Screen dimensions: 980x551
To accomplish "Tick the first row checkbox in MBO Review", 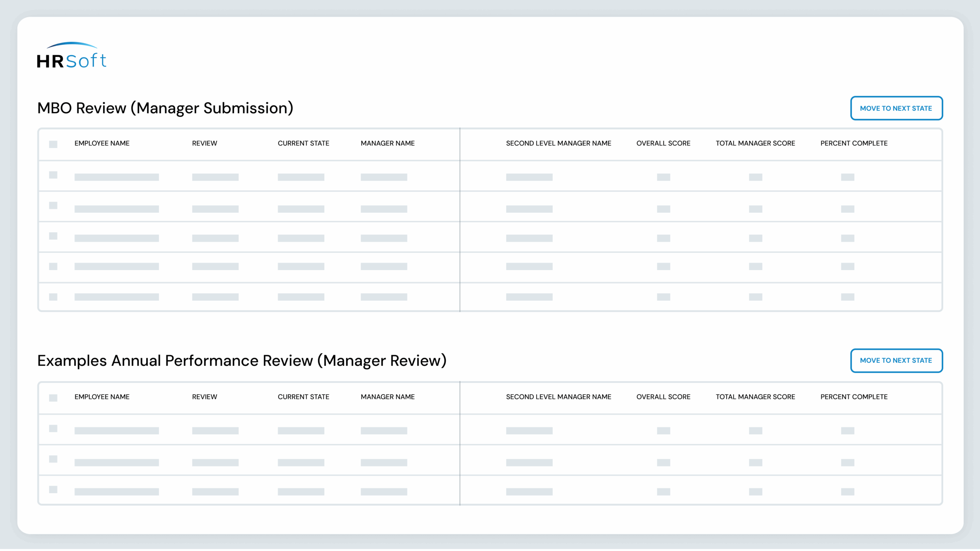I will click(x=53, y=175).
